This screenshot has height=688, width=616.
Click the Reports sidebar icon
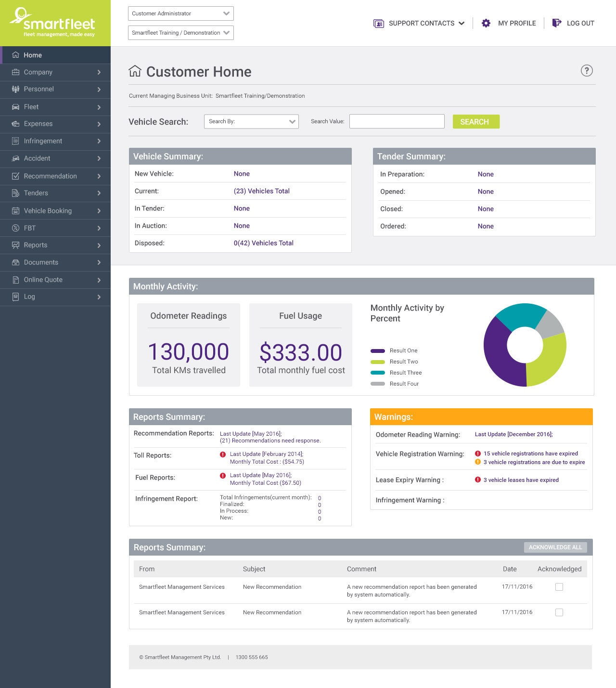pyautogui.click(x=16, y=245)
